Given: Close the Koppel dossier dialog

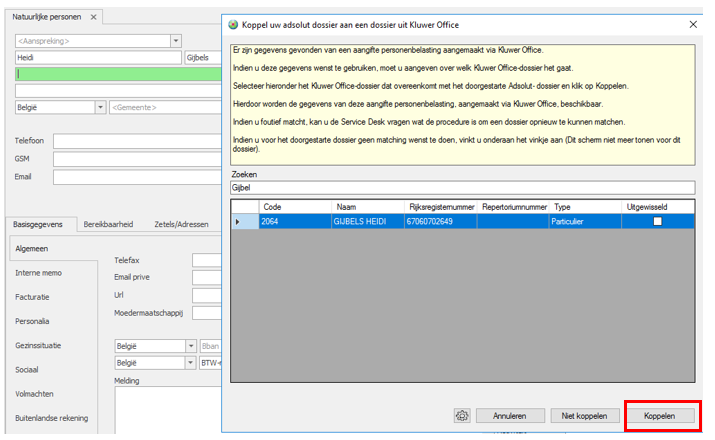Looking at the screenshot, I should pyautogui.click(x=693, y=24).
